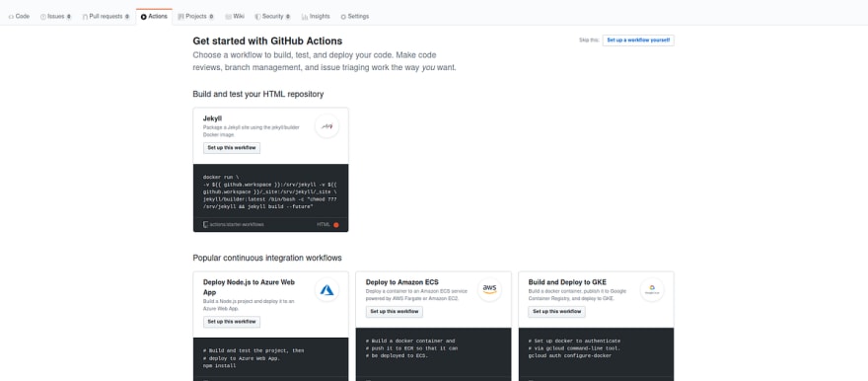The width and height of the screenshot is (868, 381).
Task: Switch to the Pull requests tab
Action: click(x=106, y=17)
